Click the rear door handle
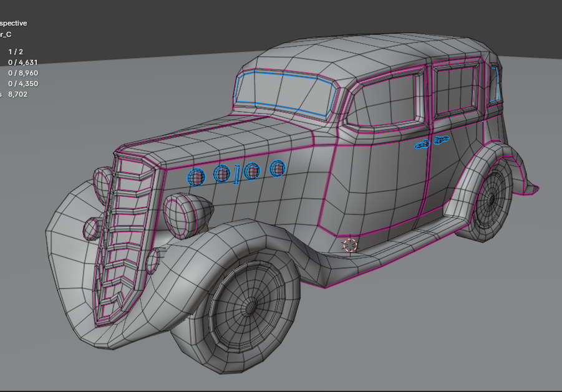 click(441, 139)
